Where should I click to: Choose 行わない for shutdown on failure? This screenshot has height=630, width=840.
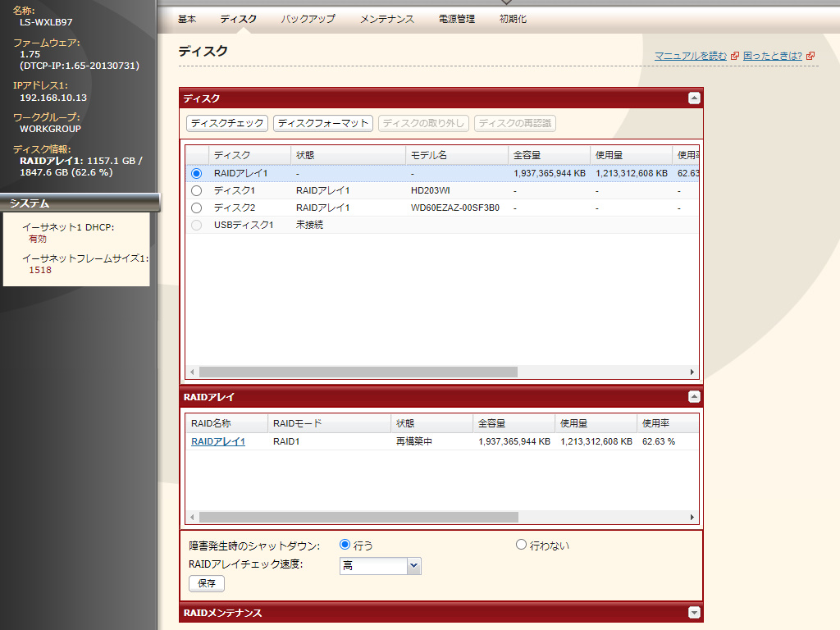coord(521,545)
